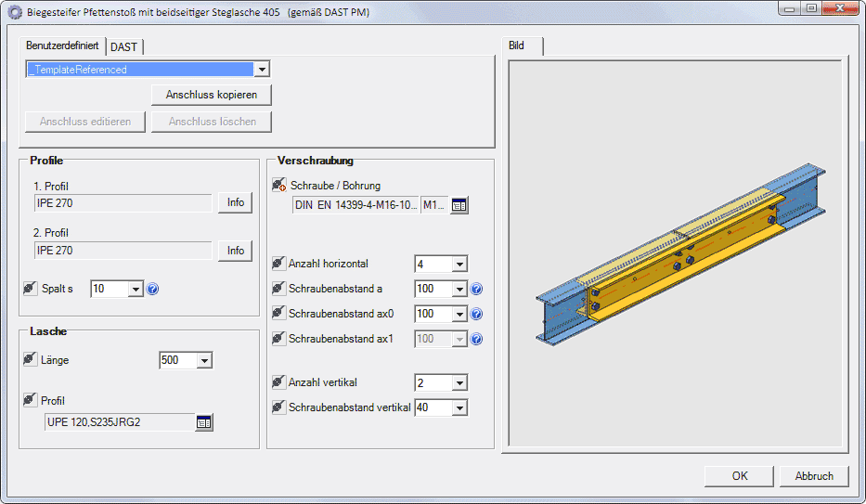The height and width of the screenshot is (504, 866).
Task: Expand the Schraubenabstand vertikal dropdown
Action: [x=459, y=408]
